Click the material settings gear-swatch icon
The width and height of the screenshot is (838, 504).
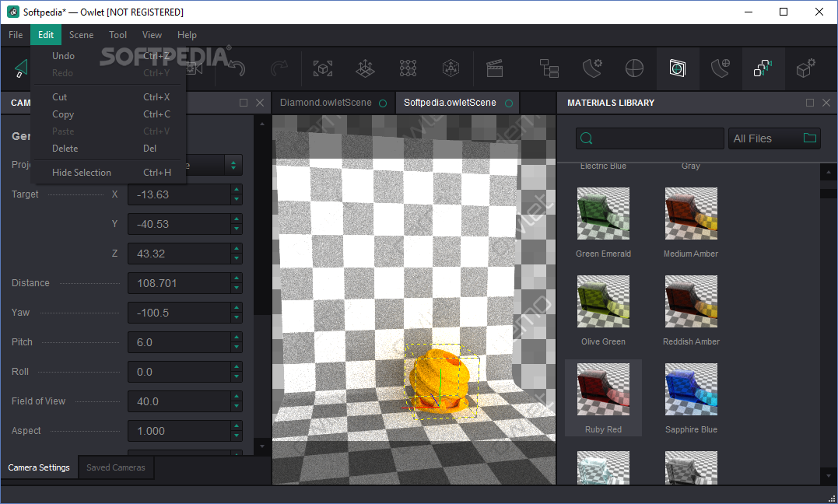point(592,68)
